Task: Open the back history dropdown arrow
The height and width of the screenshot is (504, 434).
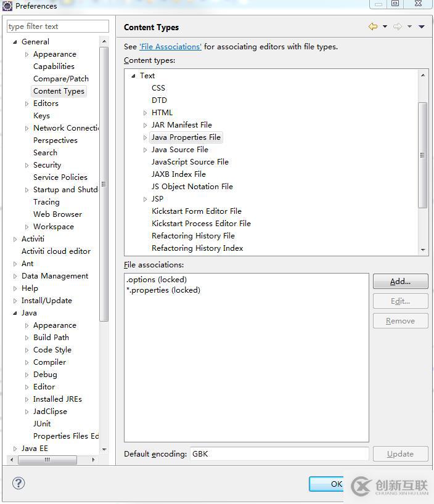Action: [x=385, y=26]
